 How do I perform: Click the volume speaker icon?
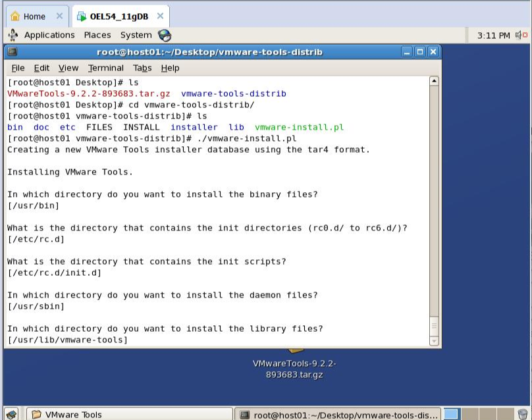click(518, 35)
